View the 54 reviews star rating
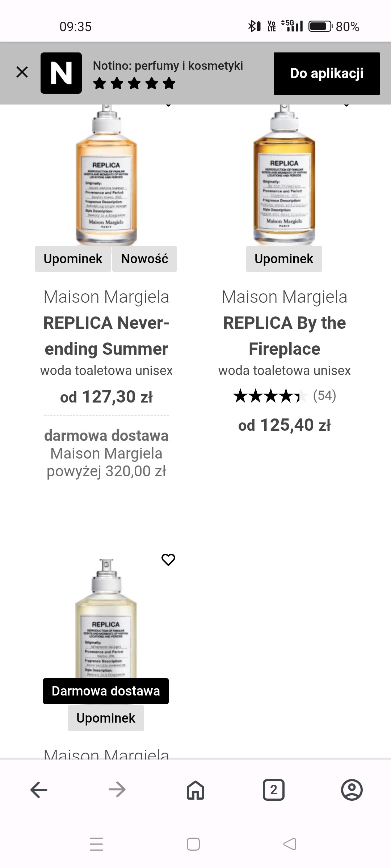Viewport: 391px width, 868px height. coord(284,396)
